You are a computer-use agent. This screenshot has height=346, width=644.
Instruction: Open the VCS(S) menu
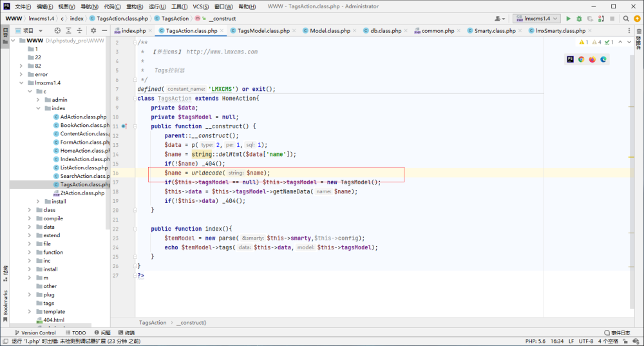(x=200, y=6)
